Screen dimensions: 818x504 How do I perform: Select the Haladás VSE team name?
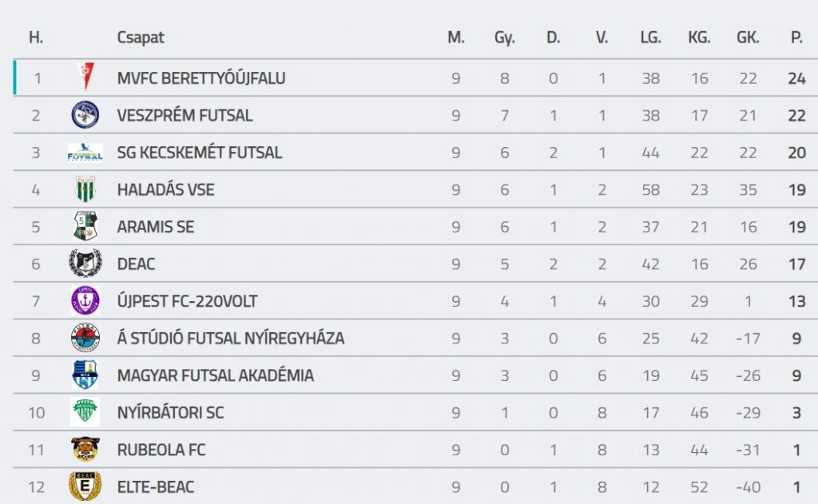click(165, 189)
